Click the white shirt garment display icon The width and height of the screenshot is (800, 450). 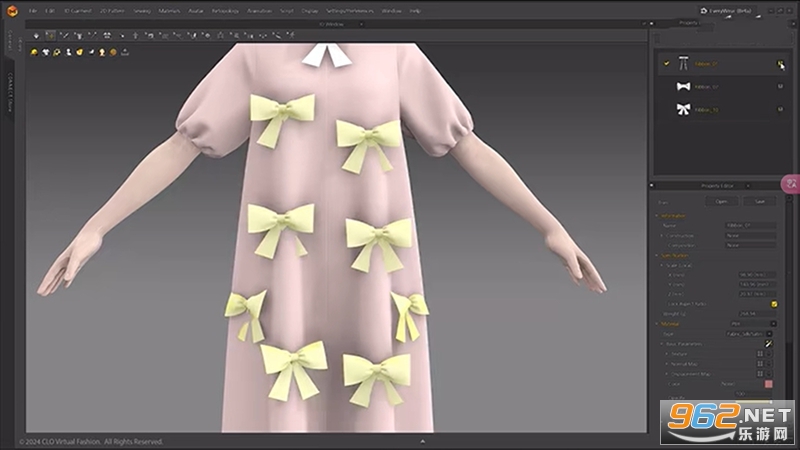tap(45, 52)
